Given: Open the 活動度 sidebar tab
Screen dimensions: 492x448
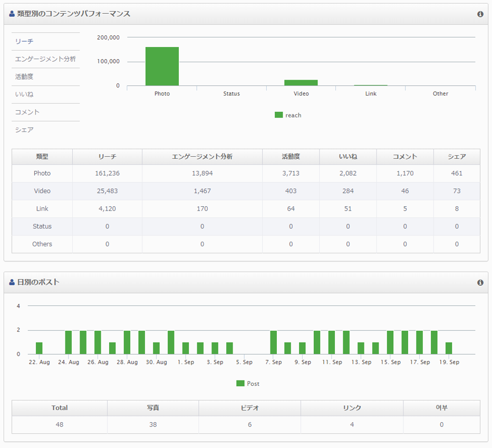Looking at the screenshot, I should click(24, 77).
